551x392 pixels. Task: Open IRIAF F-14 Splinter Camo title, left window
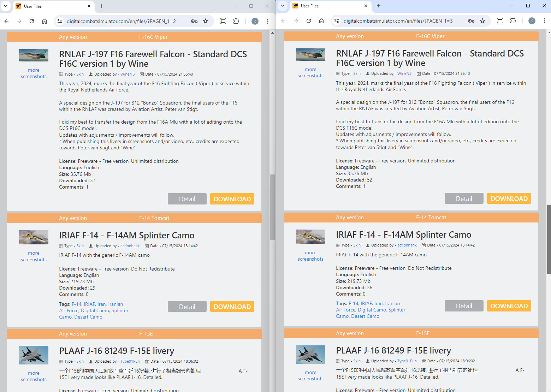[127, 235]
